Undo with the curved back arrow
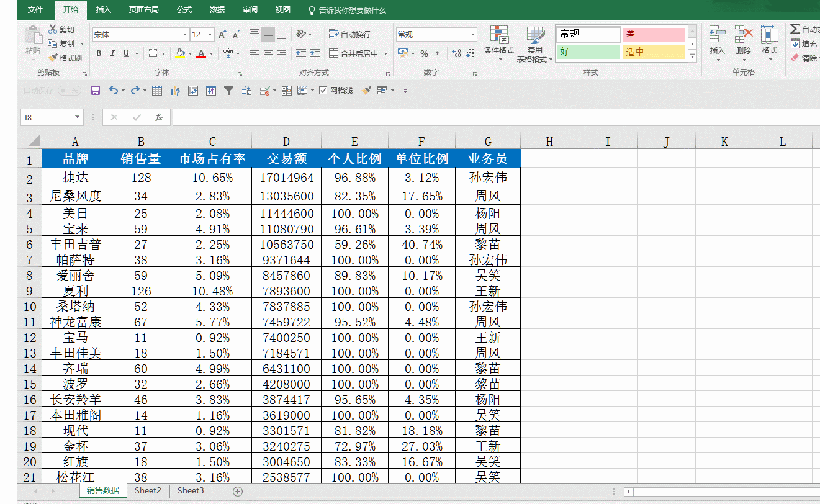 [x=113, y=91]
